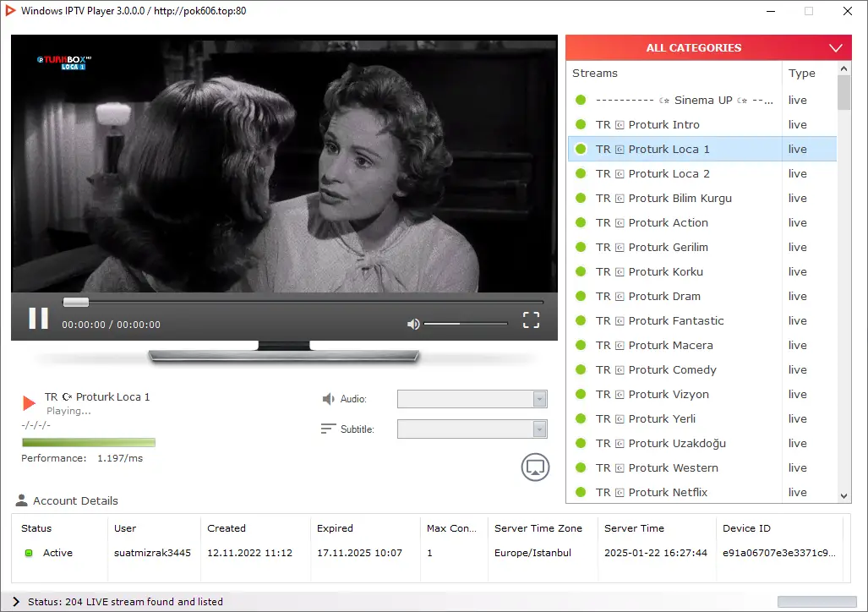This screenshot has width=868, height=612.
Task: Click the video seek bar handle
Action: point(76,302)
